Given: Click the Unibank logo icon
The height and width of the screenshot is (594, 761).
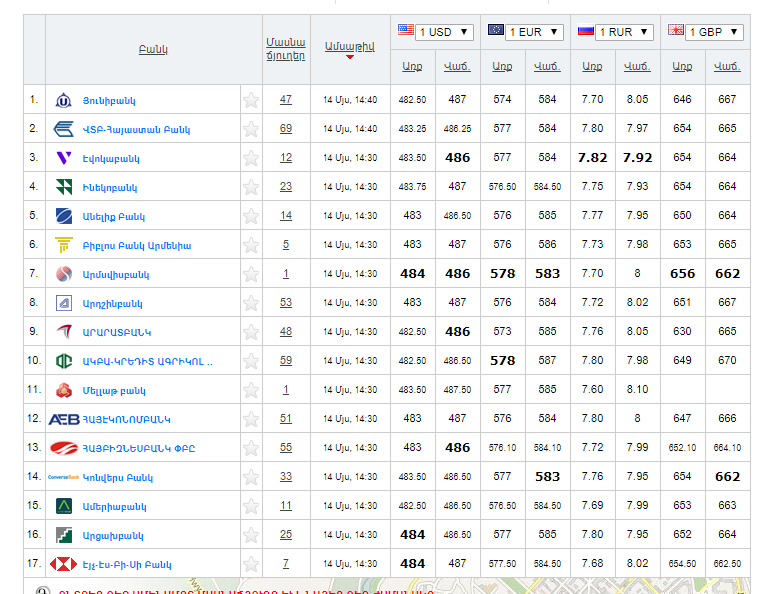Looking at the screenshot, I should click(64, 100).
